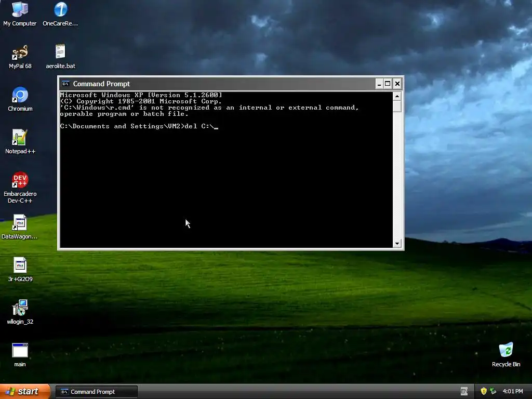Click the console vertical scrollbar thumb

397,106
